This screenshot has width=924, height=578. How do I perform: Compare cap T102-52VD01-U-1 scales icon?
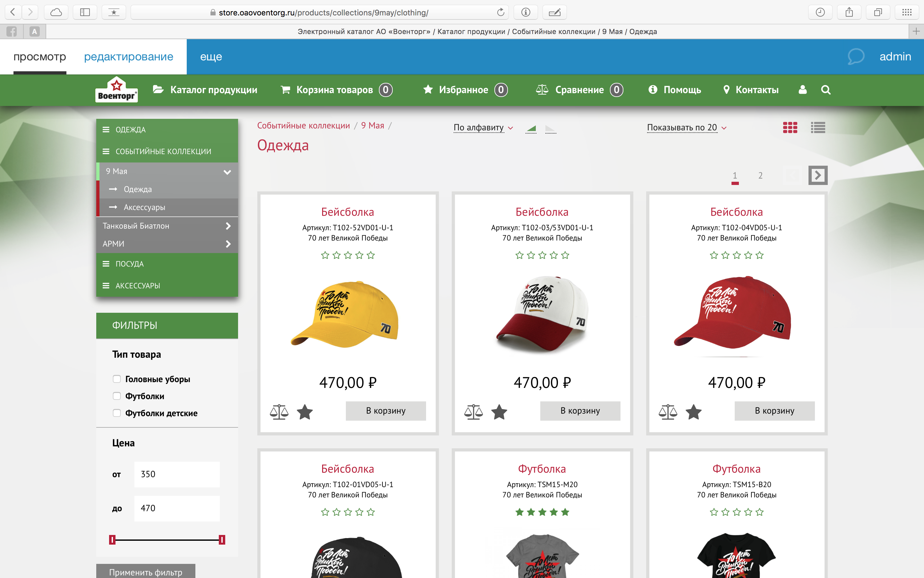pos(279,412)
